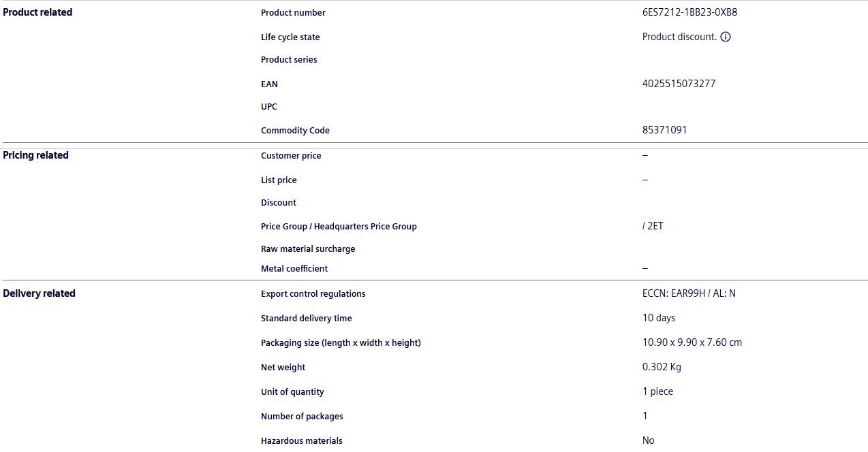Click the commodity code value 85371091

(664, 130)
